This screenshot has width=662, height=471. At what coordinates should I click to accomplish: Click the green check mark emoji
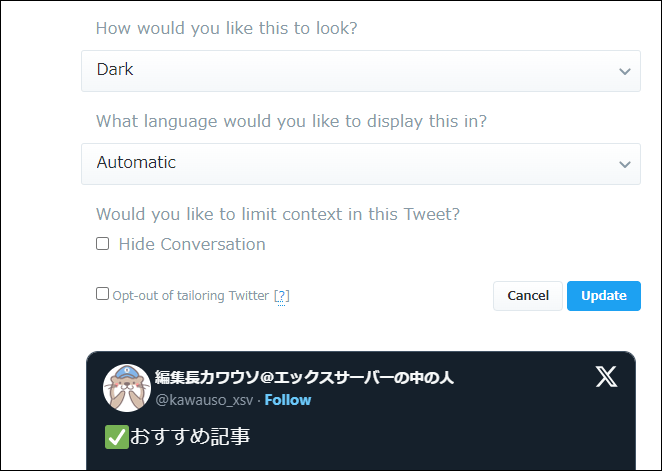pyautogui.click(x=116, y=437)
